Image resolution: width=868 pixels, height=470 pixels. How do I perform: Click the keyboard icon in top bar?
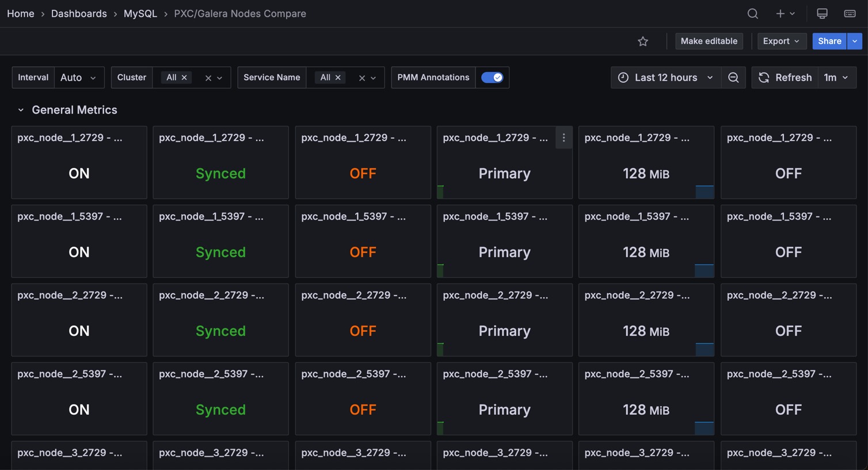pos(850,14)
